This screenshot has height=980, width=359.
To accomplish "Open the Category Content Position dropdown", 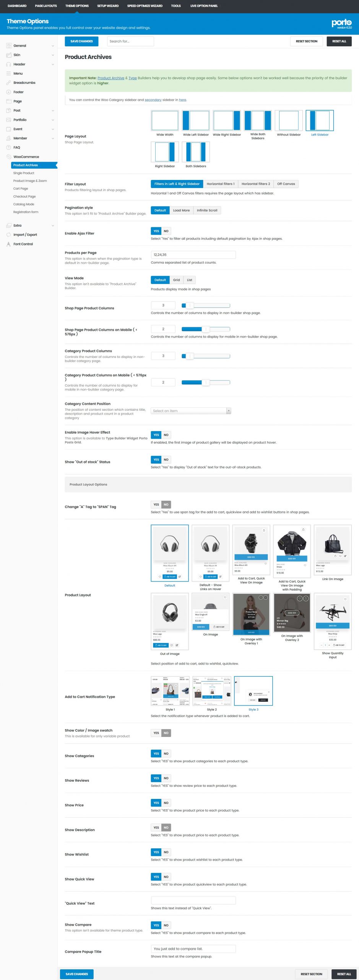I will pos(191,411).
